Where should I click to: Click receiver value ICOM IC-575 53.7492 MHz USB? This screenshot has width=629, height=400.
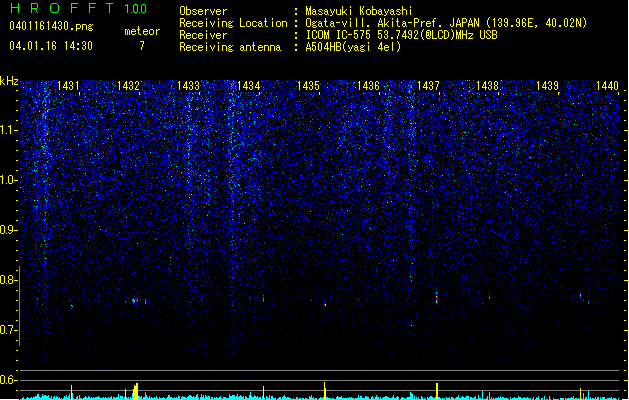[x=402, y=35]
